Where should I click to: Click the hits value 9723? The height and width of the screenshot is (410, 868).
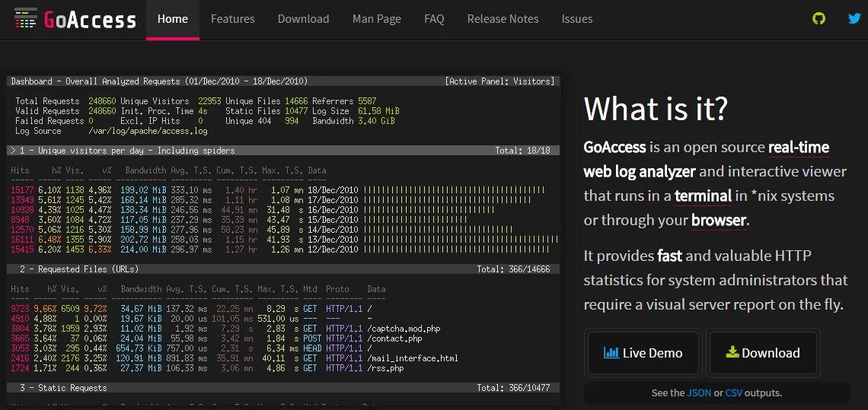click(x=20, y=309)
